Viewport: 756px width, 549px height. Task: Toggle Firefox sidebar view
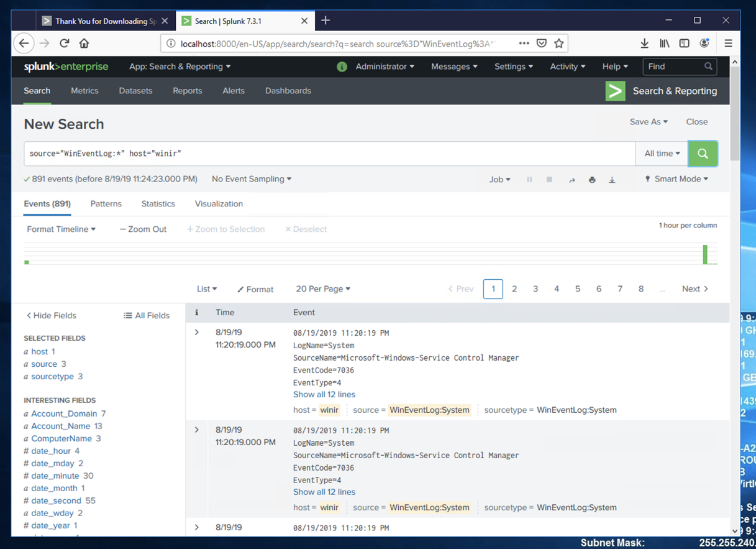[684, 44]
